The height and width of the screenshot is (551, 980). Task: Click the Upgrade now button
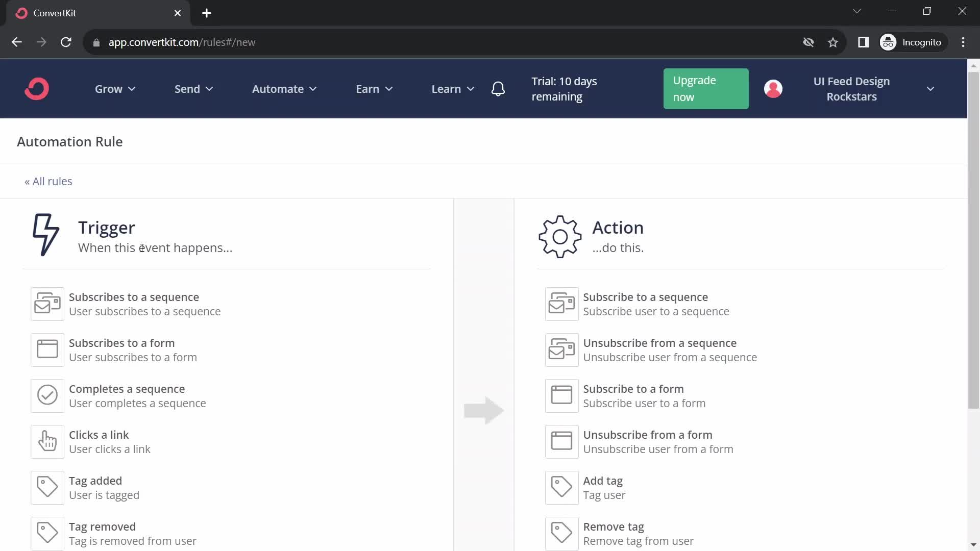click(x=705, y=88)
